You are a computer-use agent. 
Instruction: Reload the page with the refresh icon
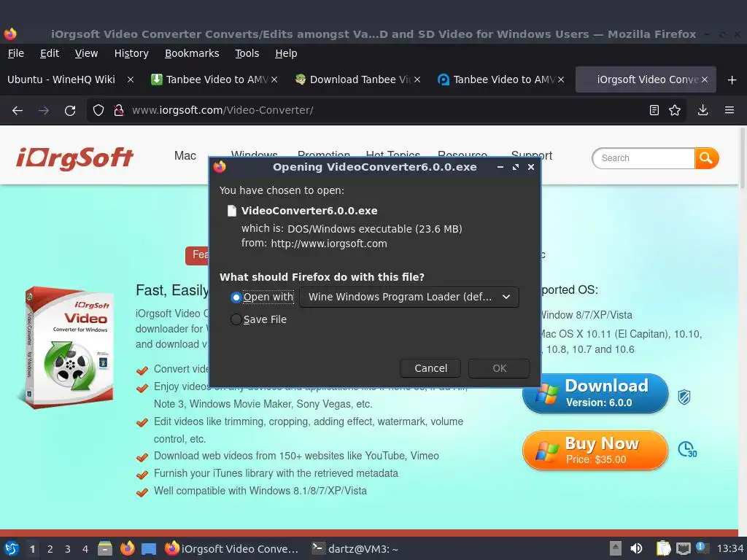point(70,111)
